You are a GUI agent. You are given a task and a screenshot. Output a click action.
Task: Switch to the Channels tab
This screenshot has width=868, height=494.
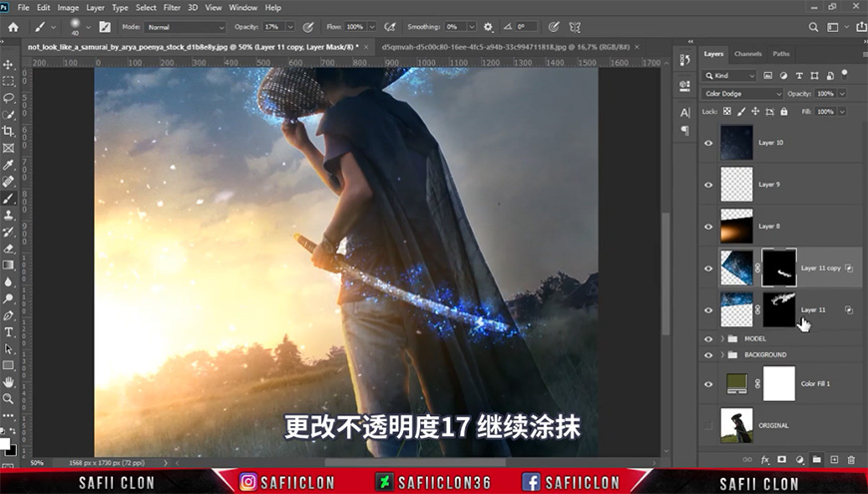[748, 54]
